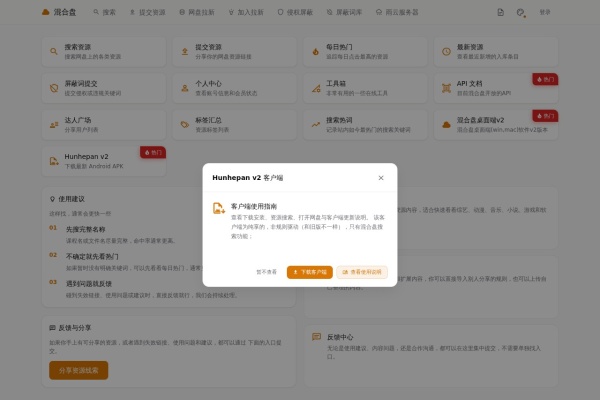Click 热门 badge on Hunhepan v2 card

click(x=153, y=152)
